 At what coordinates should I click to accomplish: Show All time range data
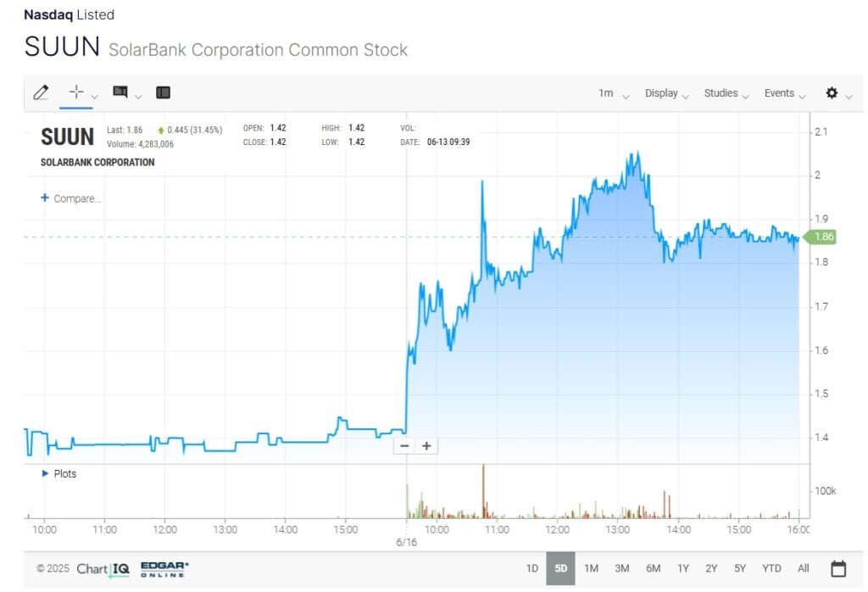point(804,568)
